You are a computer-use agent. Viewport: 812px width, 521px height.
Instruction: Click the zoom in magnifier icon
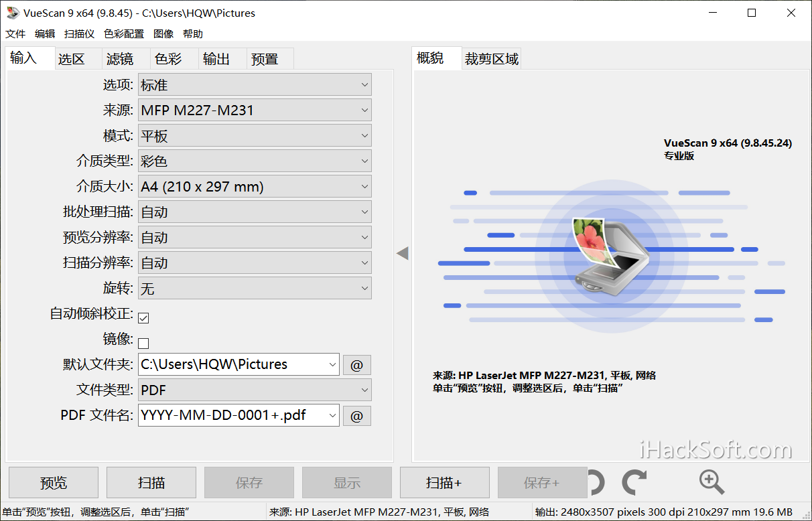click(x=712, y=482)
